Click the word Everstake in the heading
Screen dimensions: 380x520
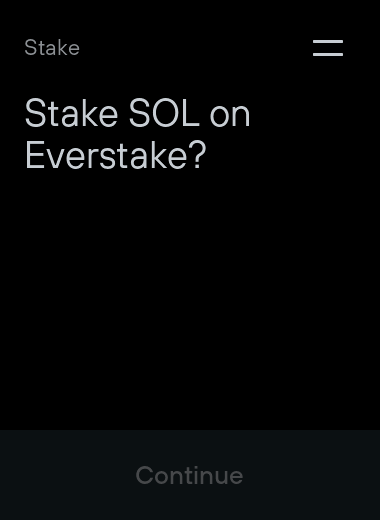tap(106, 155)
